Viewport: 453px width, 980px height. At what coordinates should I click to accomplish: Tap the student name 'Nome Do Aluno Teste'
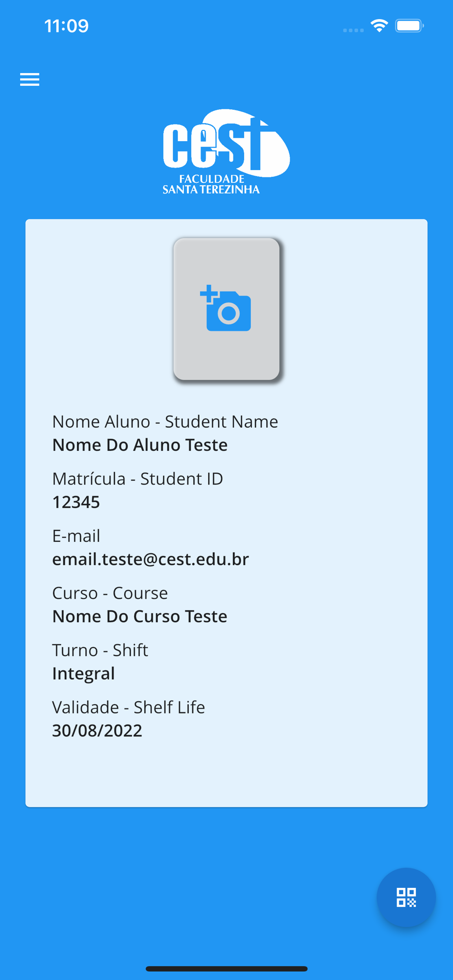click(x=140, y=445)
